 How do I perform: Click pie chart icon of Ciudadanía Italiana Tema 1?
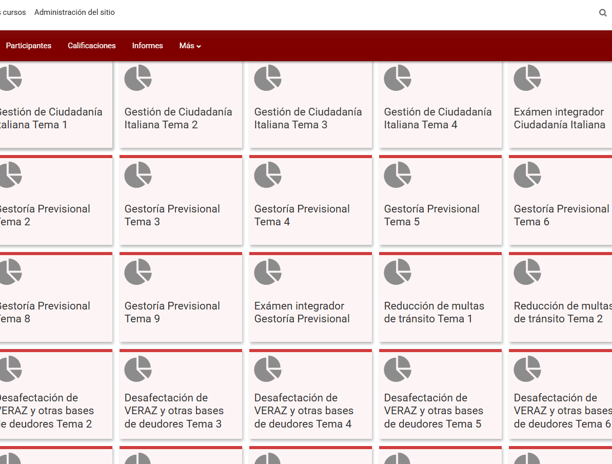(11, 78)
